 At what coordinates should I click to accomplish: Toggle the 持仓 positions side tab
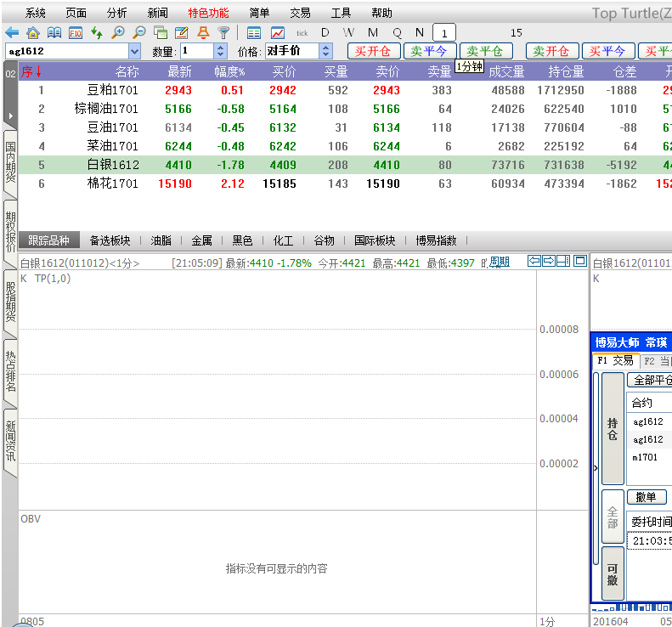613,428
